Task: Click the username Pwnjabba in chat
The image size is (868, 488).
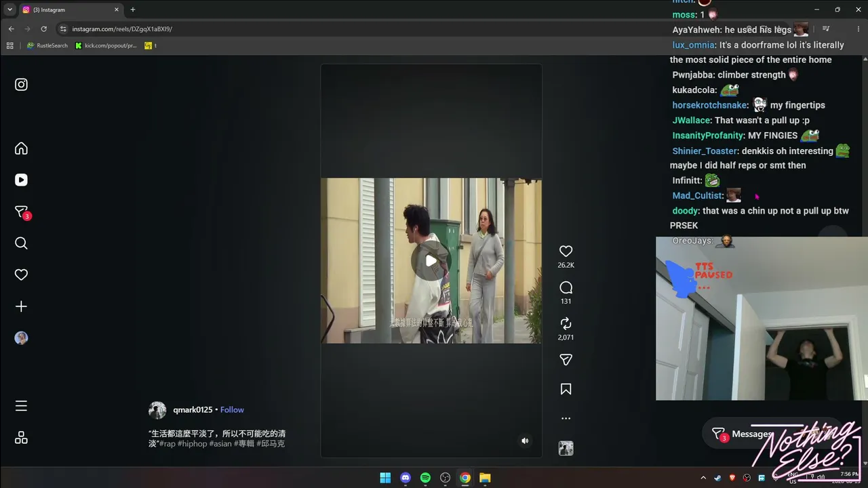Action: (x=692, y=75)
